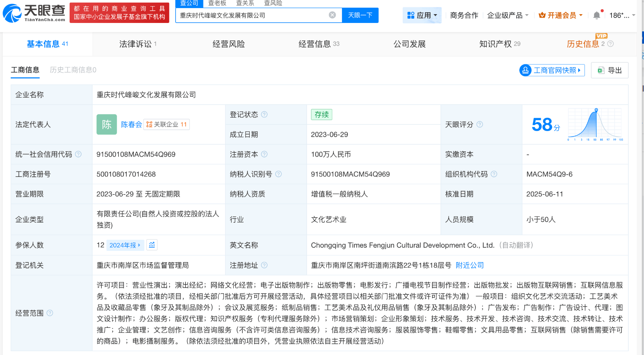The width and height of the screenshot is (644, 355).
Task: Switch to the 知识产权 tab
Action: (x=499, y=44)
